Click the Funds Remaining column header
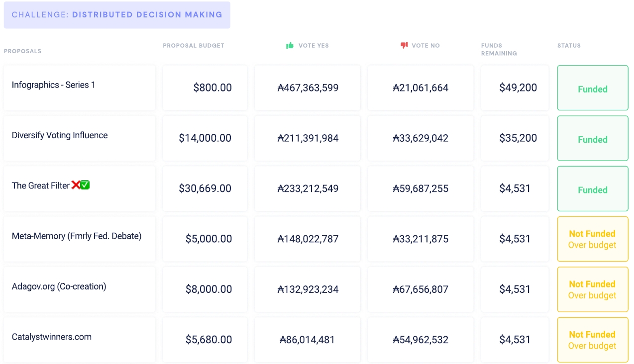This screenshot has height=364, width=634. pos(499,49)
